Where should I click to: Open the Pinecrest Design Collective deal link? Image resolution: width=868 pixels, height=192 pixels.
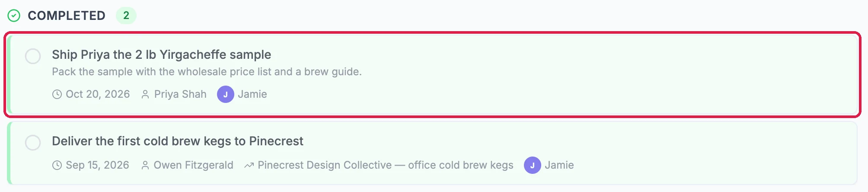[386, 165]
